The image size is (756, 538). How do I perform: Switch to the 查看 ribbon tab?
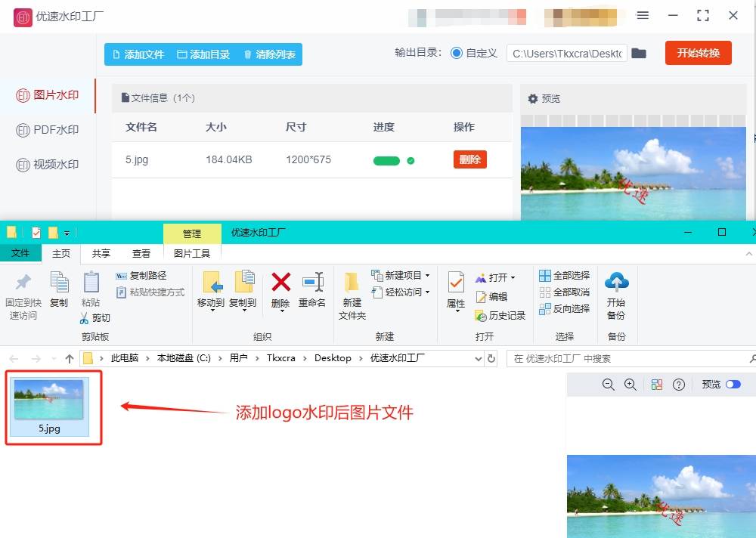141,254
